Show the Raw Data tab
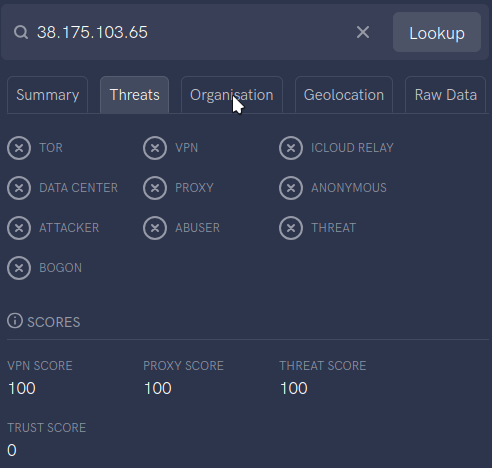The height and width of the screenshot is (468, 492). click(x=445, y=95)
